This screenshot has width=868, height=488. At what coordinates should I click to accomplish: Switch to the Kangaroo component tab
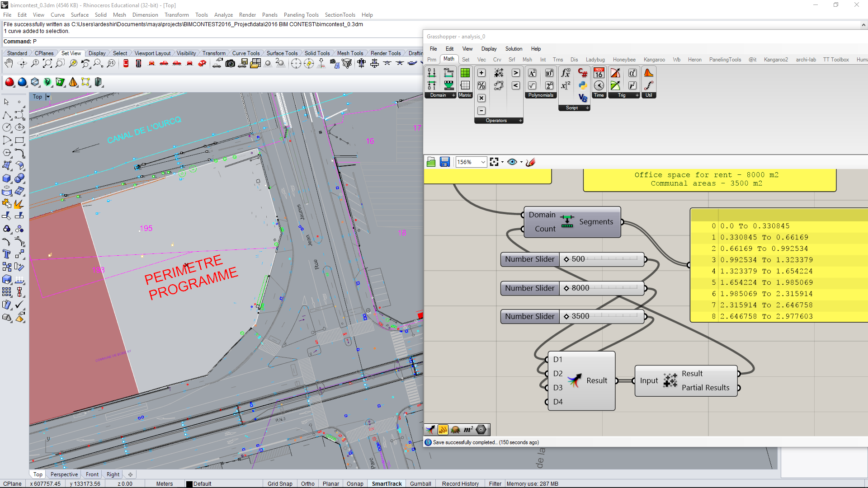(x=654, y=60)
